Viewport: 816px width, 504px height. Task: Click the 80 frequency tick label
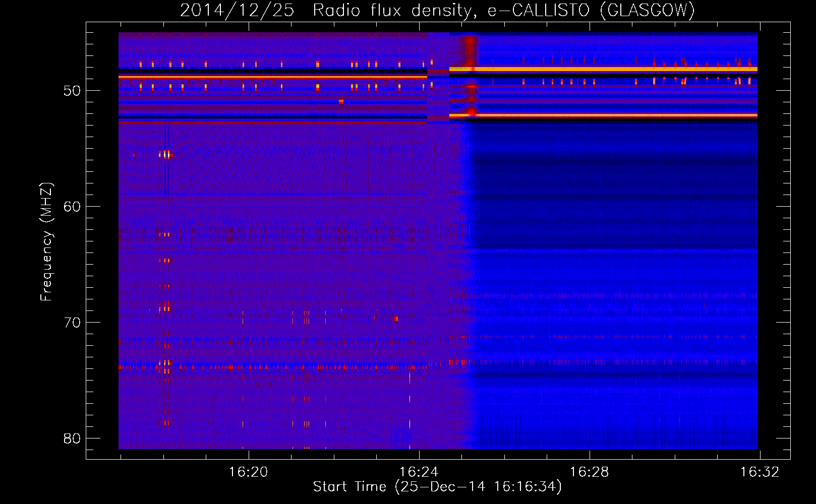point(72,438)
